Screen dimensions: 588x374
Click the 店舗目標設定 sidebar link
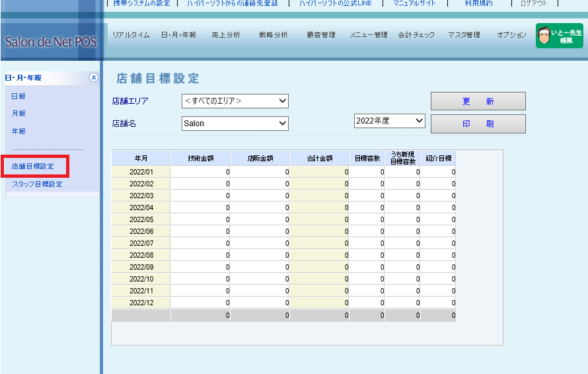point(33,167)
